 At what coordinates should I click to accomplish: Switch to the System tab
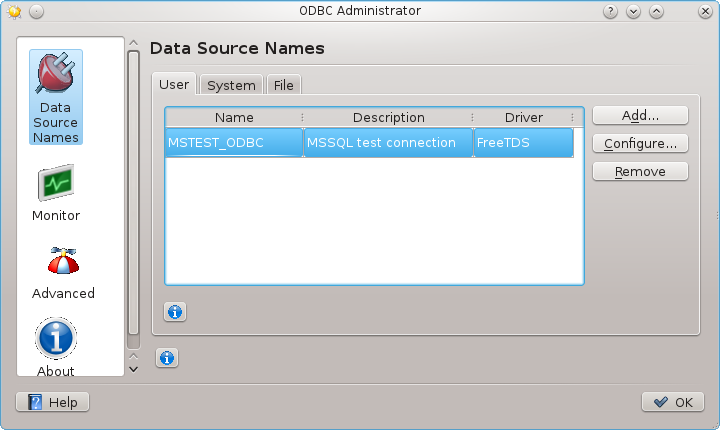[231, 85]
